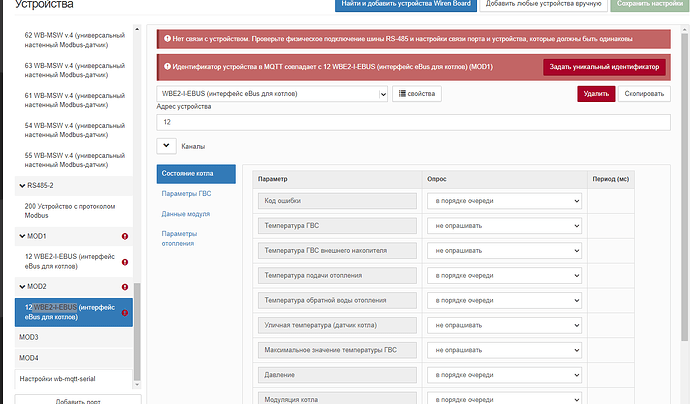This screenshot has width=690, height=404.
Task: Click the red Удалить button
Action: pyautogui.click(x=596, y=94)
